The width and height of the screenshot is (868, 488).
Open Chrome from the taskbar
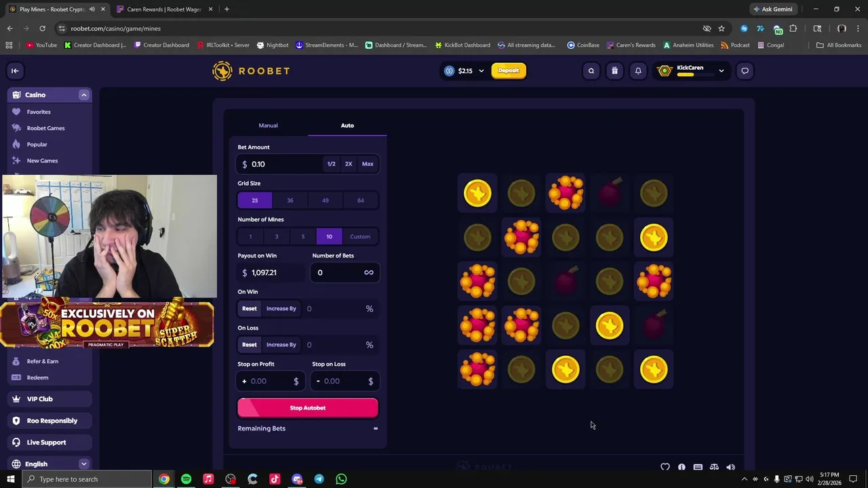click(x=164, y=479)
